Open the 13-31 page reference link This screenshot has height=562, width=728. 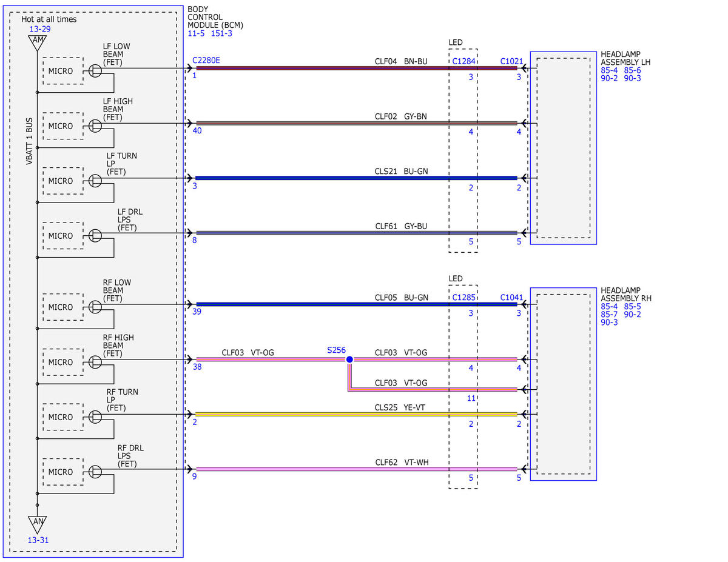(38, 540)
